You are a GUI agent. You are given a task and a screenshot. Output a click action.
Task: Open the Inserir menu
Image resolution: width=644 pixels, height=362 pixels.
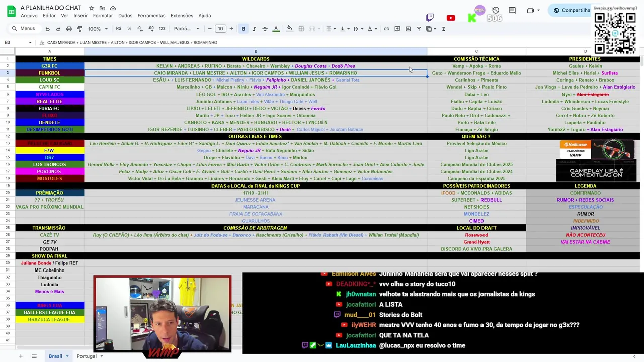[x=80, y=16]
